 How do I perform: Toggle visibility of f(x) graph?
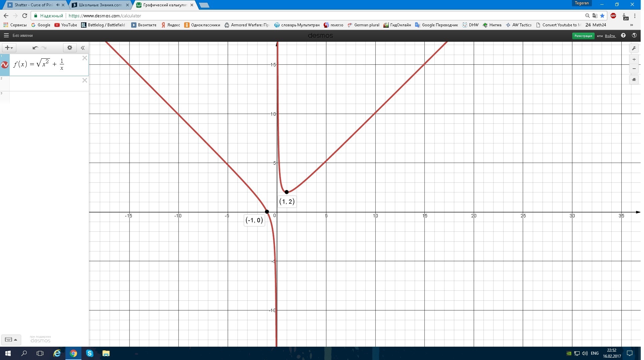pos(5,65)
